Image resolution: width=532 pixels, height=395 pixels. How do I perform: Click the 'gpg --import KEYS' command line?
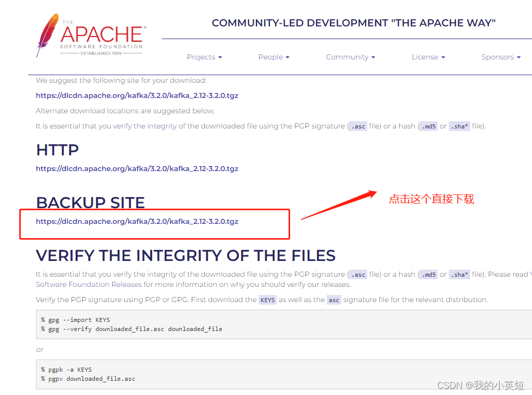76,319
